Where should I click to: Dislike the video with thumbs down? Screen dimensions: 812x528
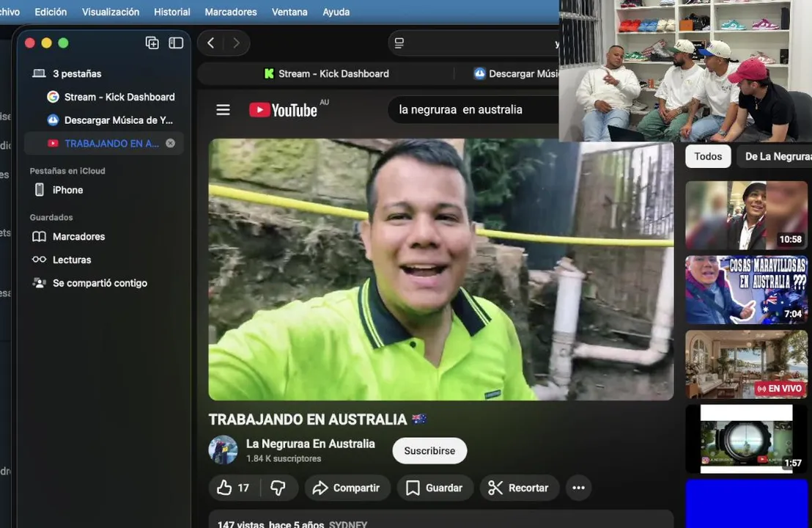pos(278,488)
